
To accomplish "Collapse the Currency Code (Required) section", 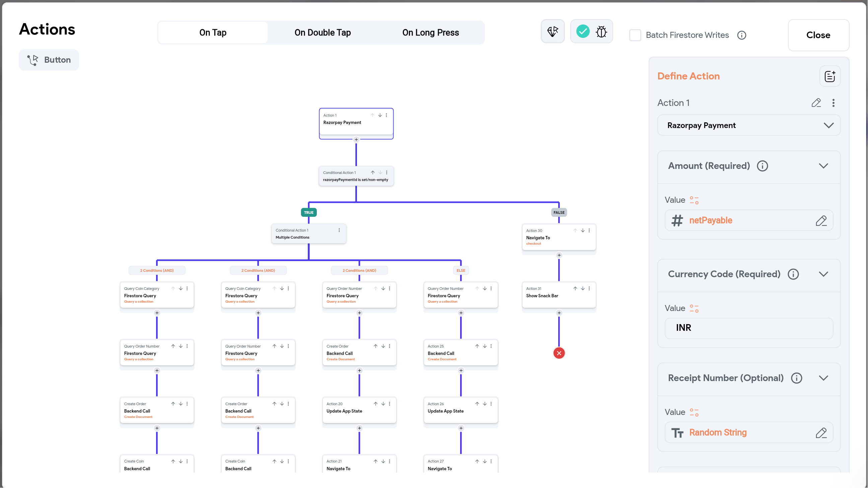I will (823, 274).
